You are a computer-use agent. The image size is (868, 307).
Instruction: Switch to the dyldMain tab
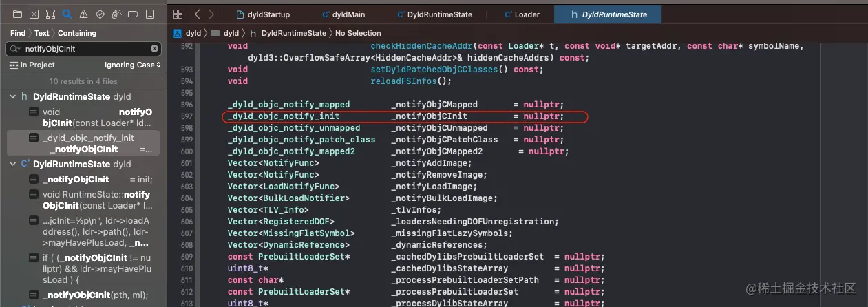[343, 14]
